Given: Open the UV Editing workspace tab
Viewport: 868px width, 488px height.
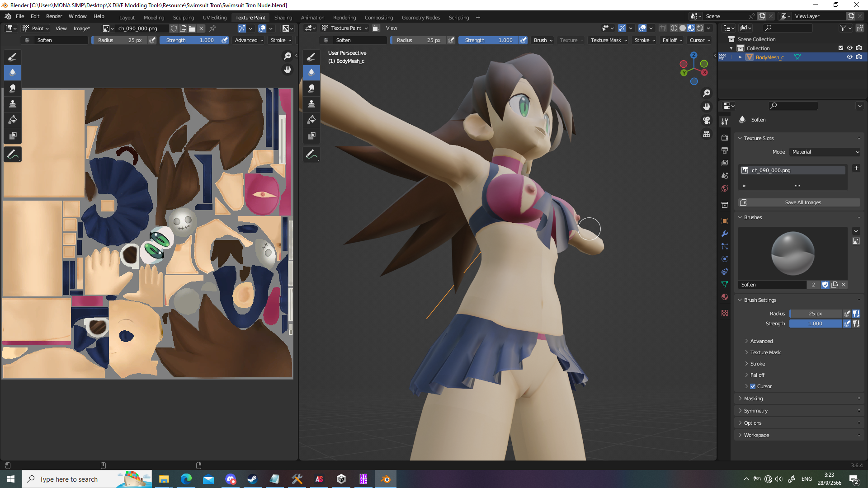Looking at the screenshot, I should tap(215, 18).
